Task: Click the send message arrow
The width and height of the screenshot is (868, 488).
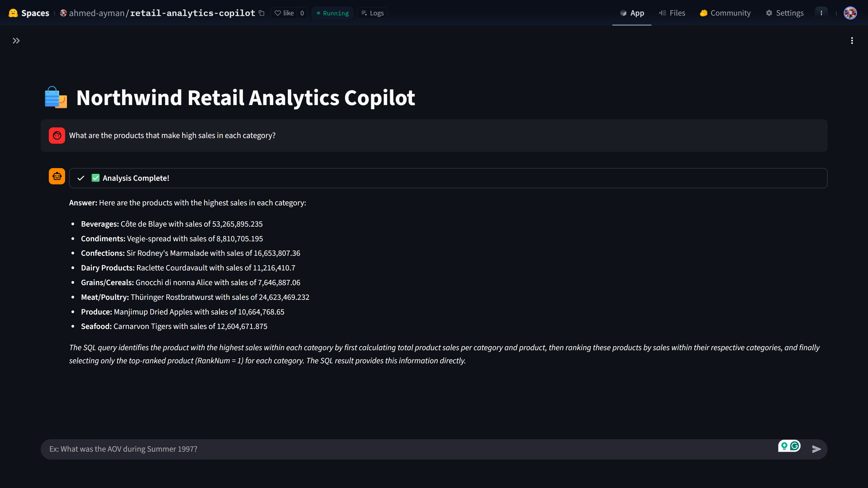Action: (x=816, y=449)
